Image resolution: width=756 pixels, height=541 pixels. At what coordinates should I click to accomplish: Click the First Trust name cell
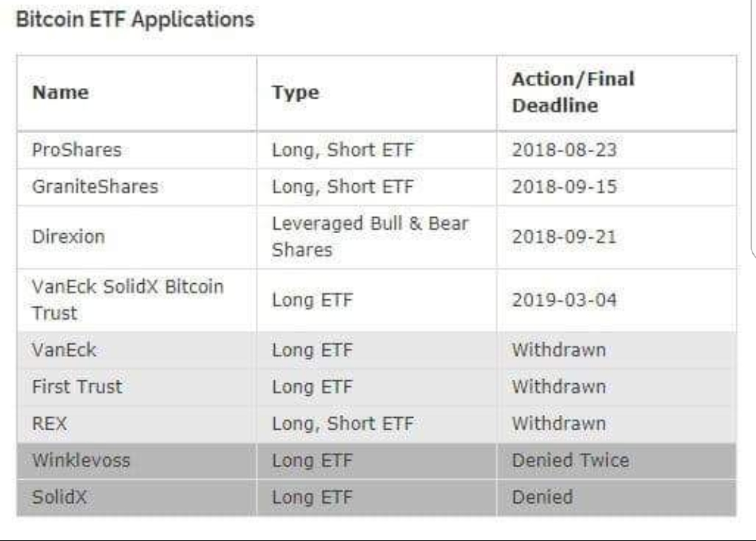pos(77,387)
